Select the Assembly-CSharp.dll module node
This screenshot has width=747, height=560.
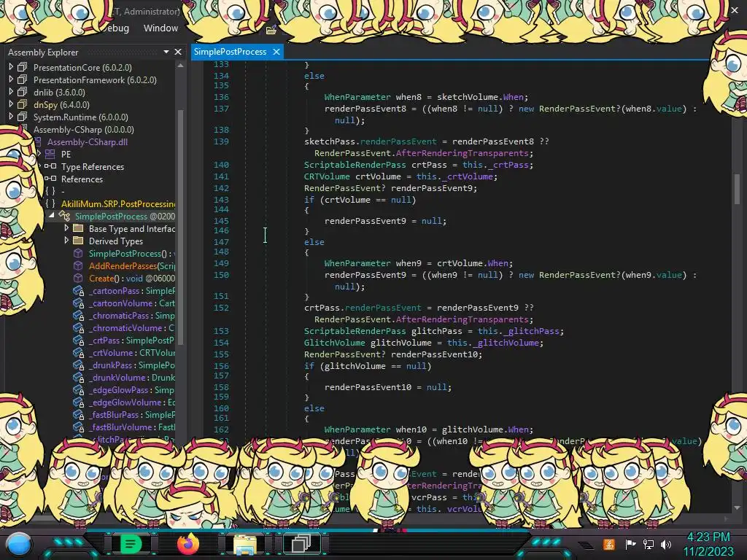(88, 142)
